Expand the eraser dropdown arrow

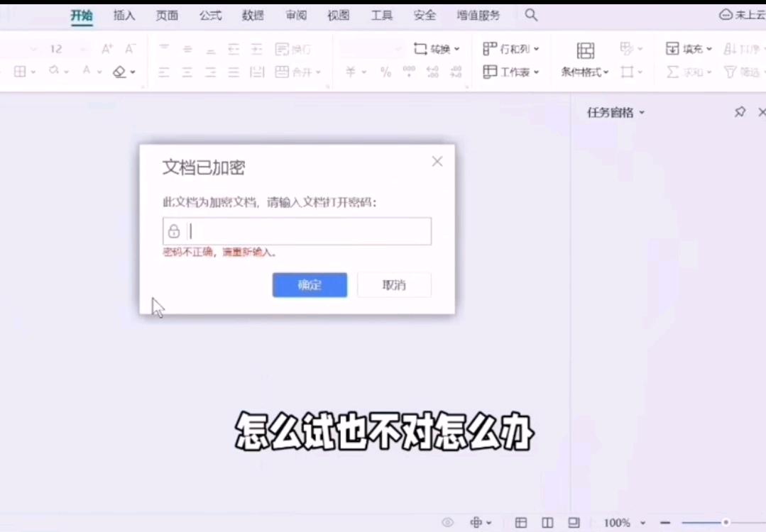click(133, 72)
